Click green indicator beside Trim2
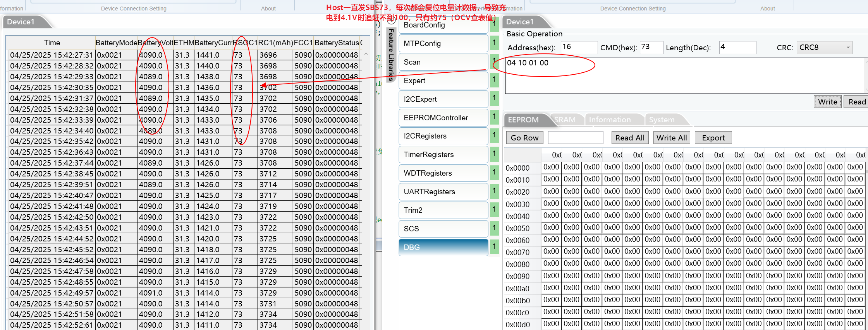 coord(494,210)
